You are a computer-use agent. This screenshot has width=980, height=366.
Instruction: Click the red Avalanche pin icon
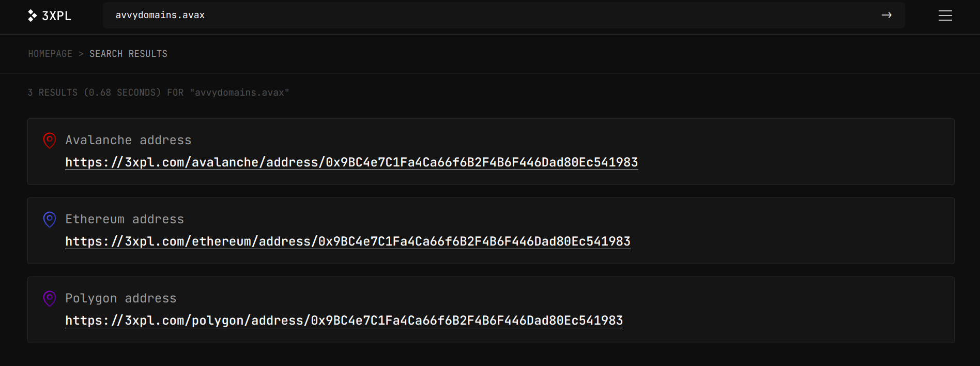(x=50, y=140)
